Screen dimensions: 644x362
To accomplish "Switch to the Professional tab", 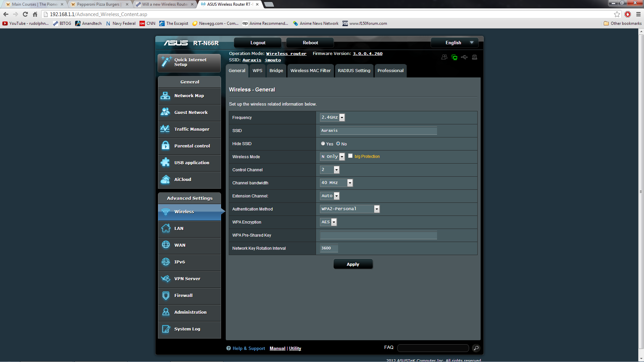I will tap(390, 71).
